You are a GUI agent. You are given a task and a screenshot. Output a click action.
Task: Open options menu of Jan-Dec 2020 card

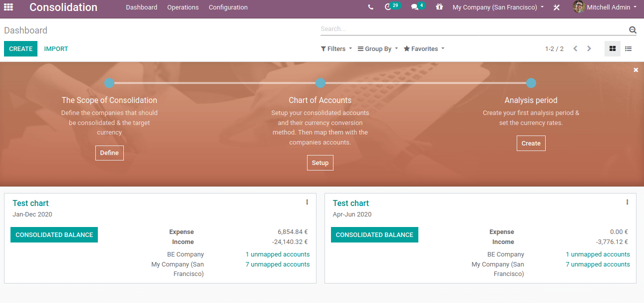(x=307, y=202)
